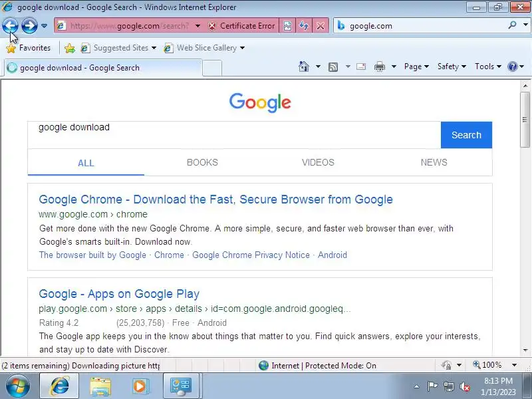The width and height of the screenshot is (532, 399).
Task: Click the Internet | Protected Mode: On status
Action: pyautogui.click(x=317, y=365)
